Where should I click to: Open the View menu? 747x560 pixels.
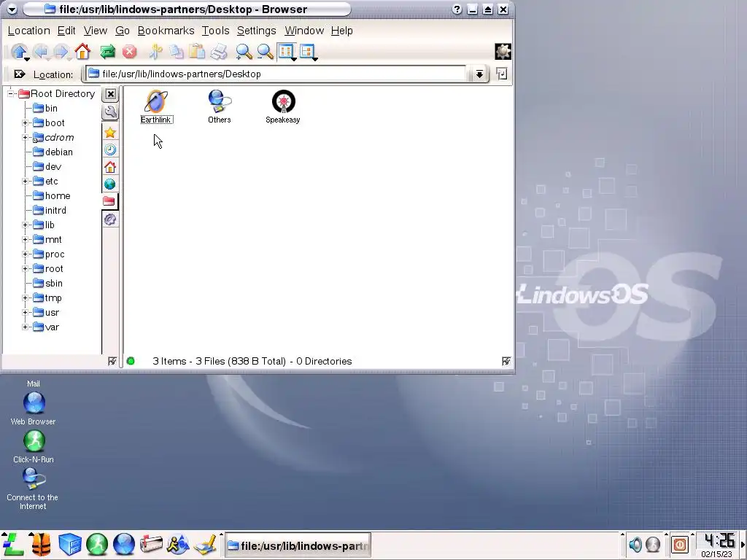(96, 31)
